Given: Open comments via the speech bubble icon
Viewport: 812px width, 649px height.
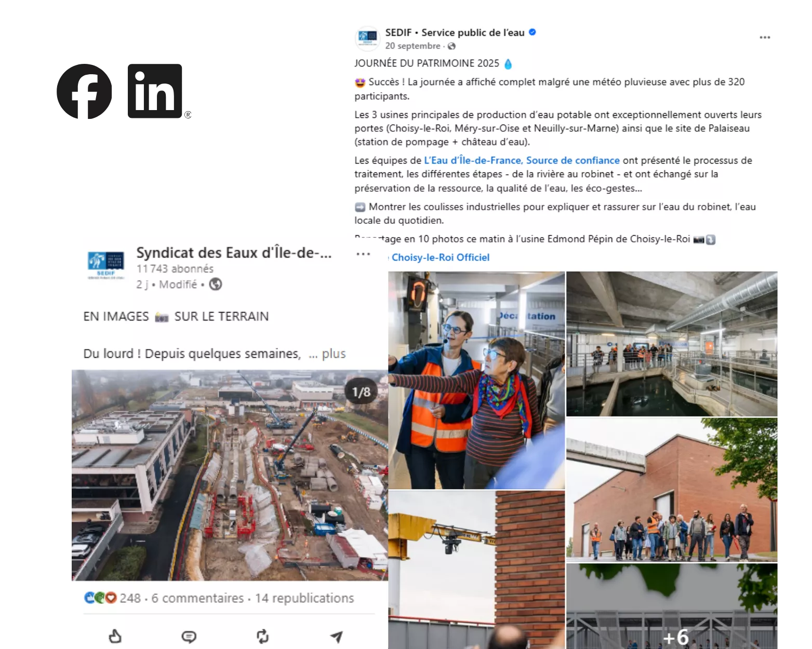Looking at the screenshot, I should click(189, 637).
